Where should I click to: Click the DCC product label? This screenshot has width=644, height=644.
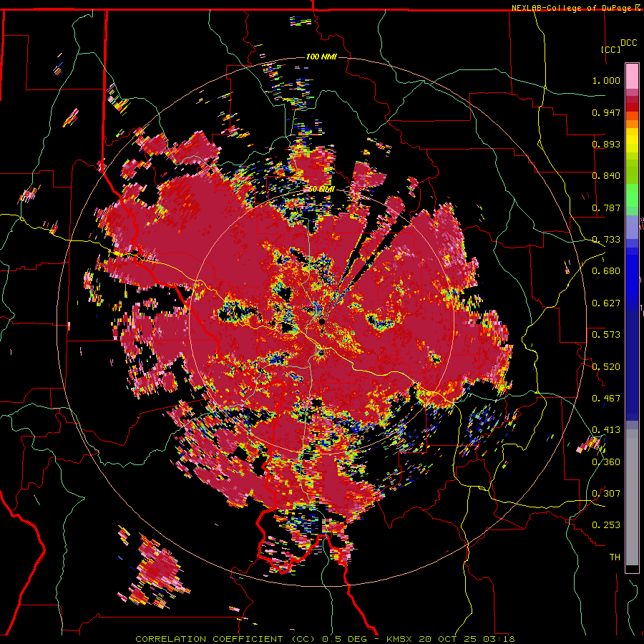click(629, 43)
